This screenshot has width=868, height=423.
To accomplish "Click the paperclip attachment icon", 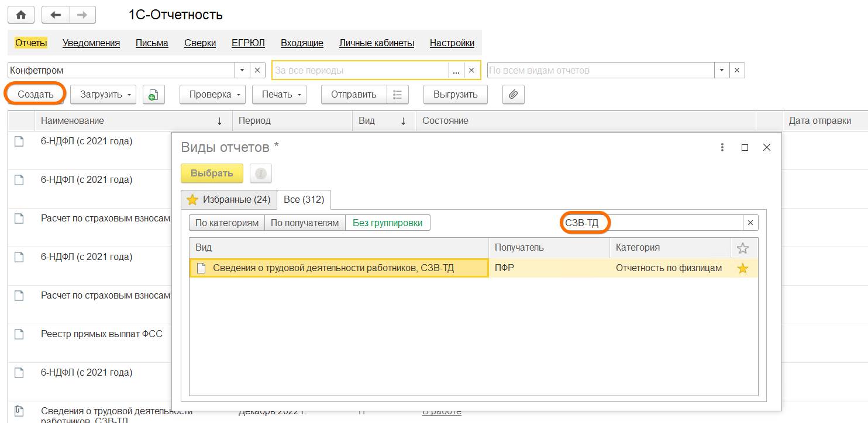I will [513, 94].
